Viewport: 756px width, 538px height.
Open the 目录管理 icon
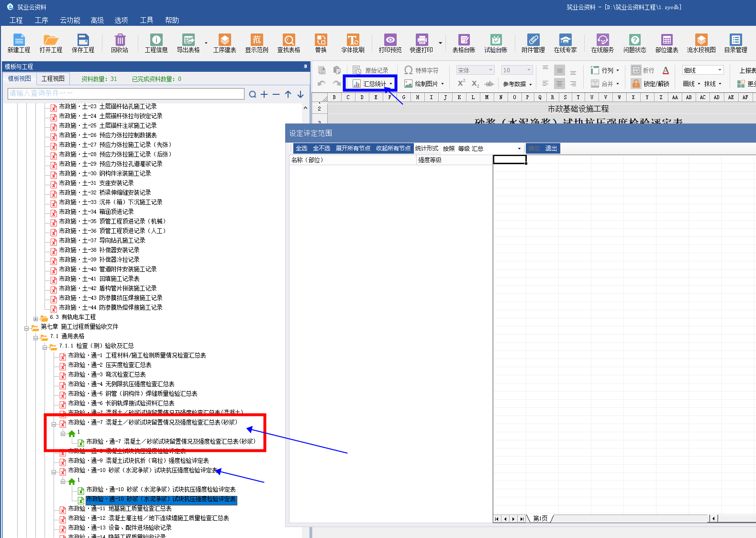[735, 43]
